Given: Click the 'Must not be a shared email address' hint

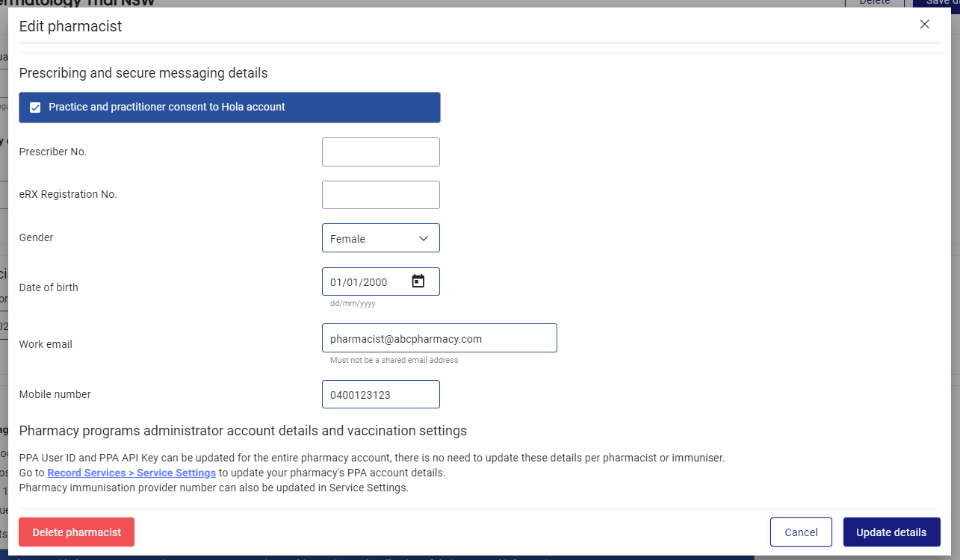Looking at the screenshot, I should pos(394,360).
